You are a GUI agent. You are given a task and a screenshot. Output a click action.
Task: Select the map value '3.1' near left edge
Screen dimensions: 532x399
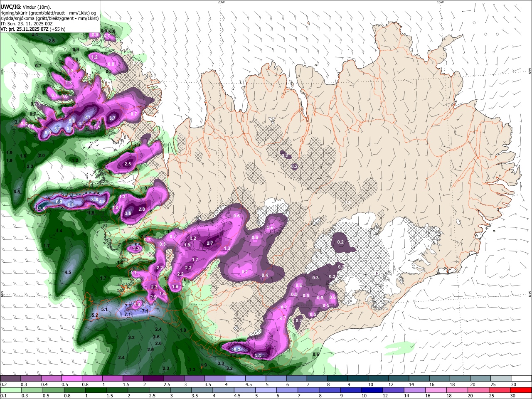pos(18,122)
